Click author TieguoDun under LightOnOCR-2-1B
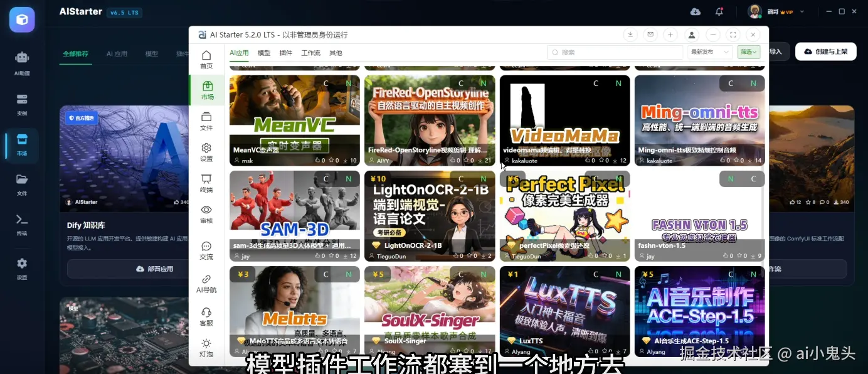The image size is (868, 374). pos(391,256)
